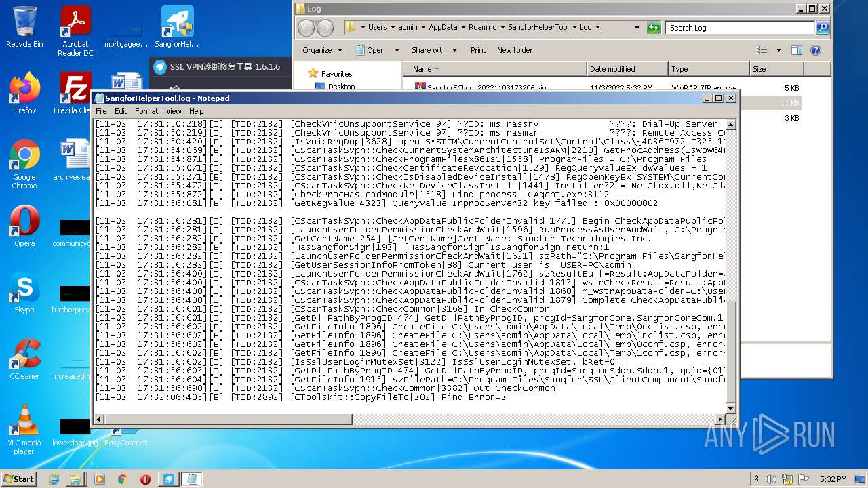Select SSL VPN tool taskbar button
The height and width of the screenshot is (488, 868).
(168, 479)
